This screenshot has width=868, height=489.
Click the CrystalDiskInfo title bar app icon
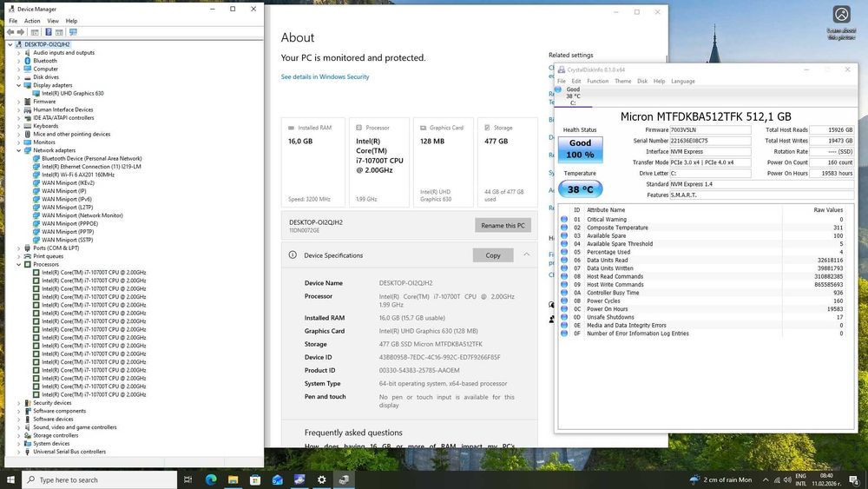(x=562, y=69)
